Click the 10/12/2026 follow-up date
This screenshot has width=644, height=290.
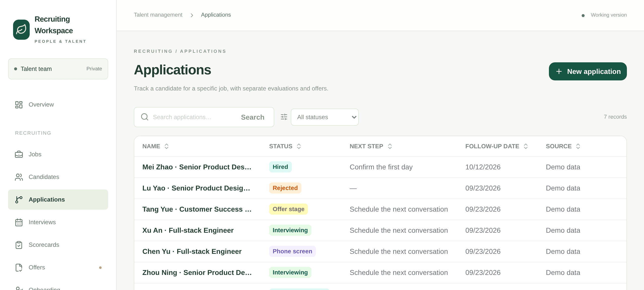pos(483,167)
